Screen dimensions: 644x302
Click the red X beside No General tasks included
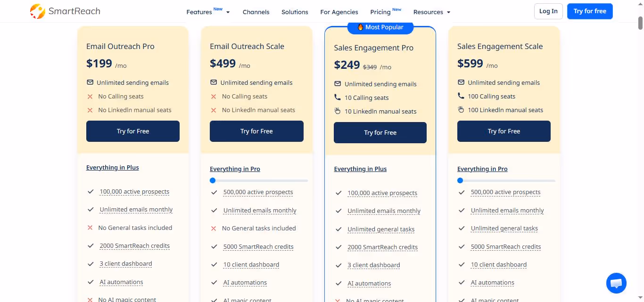[90, 228]
